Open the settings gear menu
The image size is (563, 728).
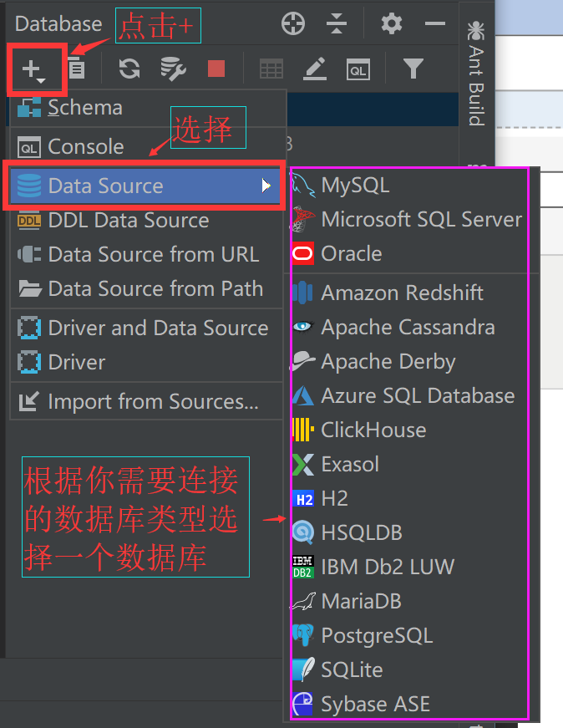(x=390, y=23)
